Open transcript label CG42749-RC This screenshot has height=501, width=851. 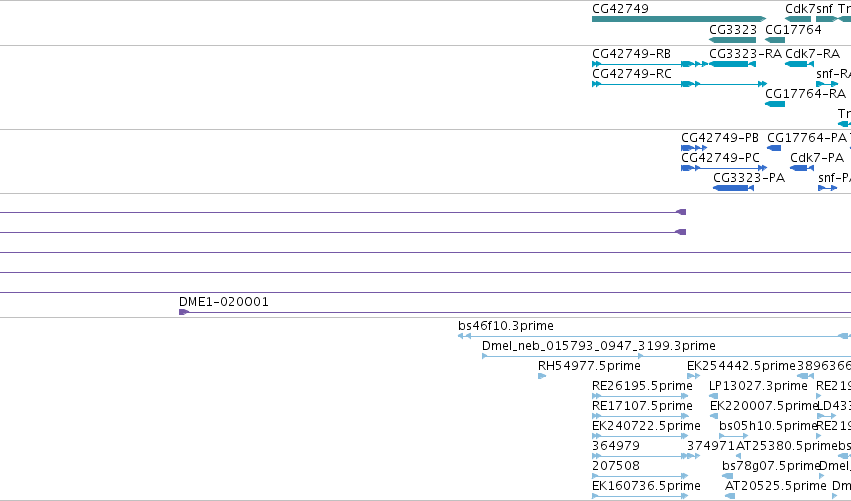click(632, 74)
